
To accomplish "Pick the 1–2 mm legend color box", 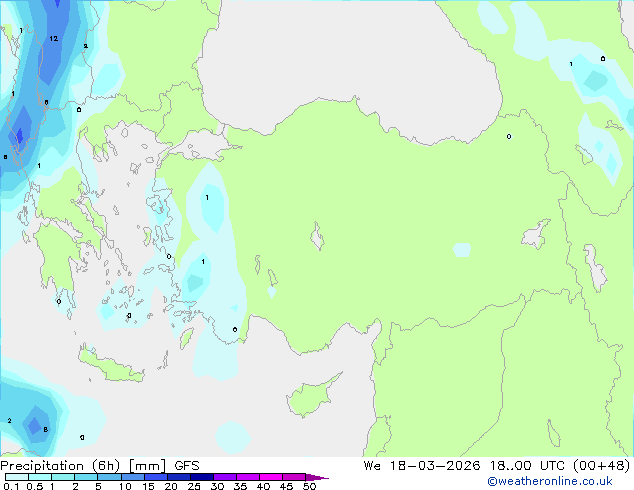I will point(63,477).
